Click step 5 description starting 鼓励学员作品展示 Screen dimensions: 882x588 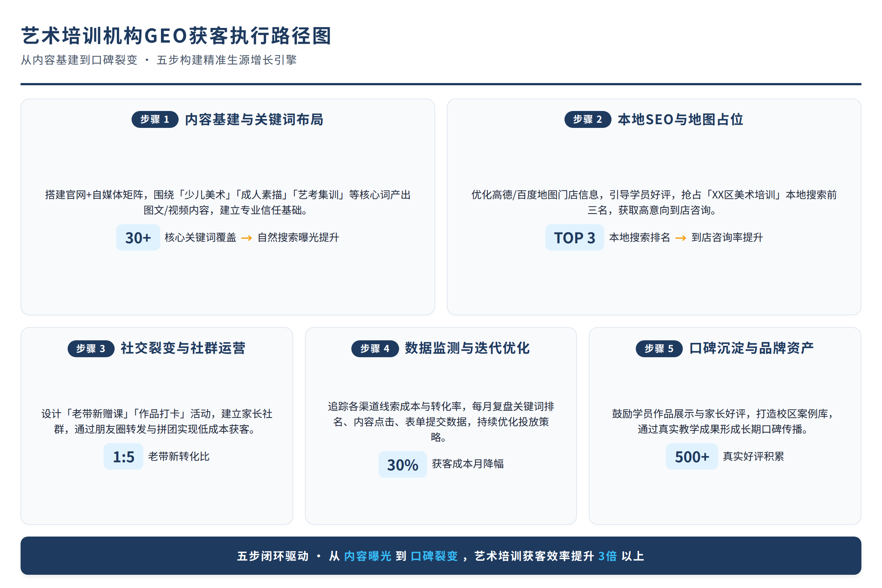coord(724,422)
